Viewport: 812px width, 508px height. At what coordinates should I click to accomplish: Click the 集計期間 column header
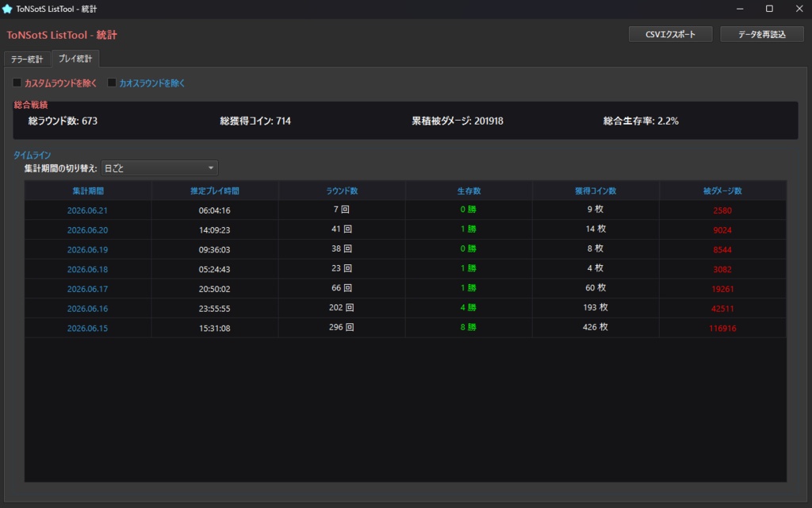(x=88, y=190)
